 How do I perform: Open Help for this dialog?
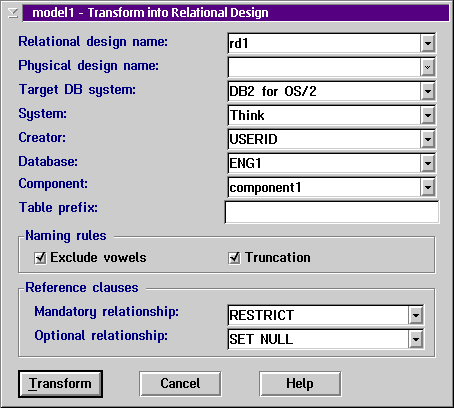[300, 384]
